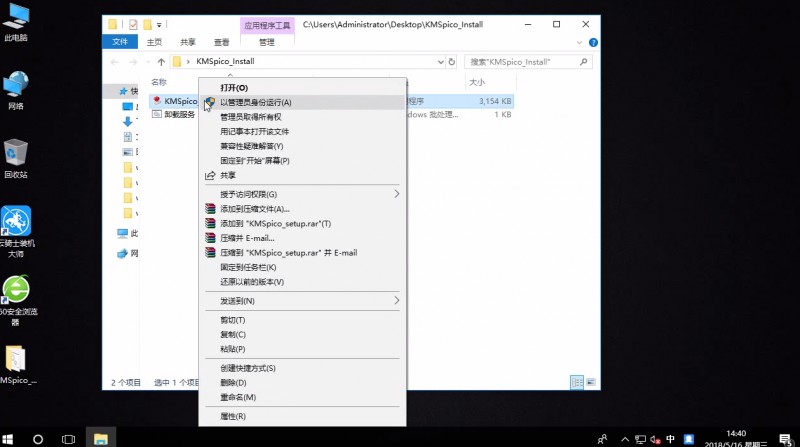Click the 名称 column header

pyautogui.click(x=159, y=82)
